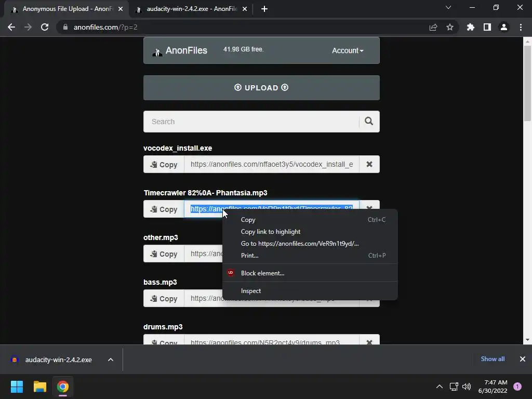
Task: Click the AonFiles logo icon
Action: pos(157,51)
